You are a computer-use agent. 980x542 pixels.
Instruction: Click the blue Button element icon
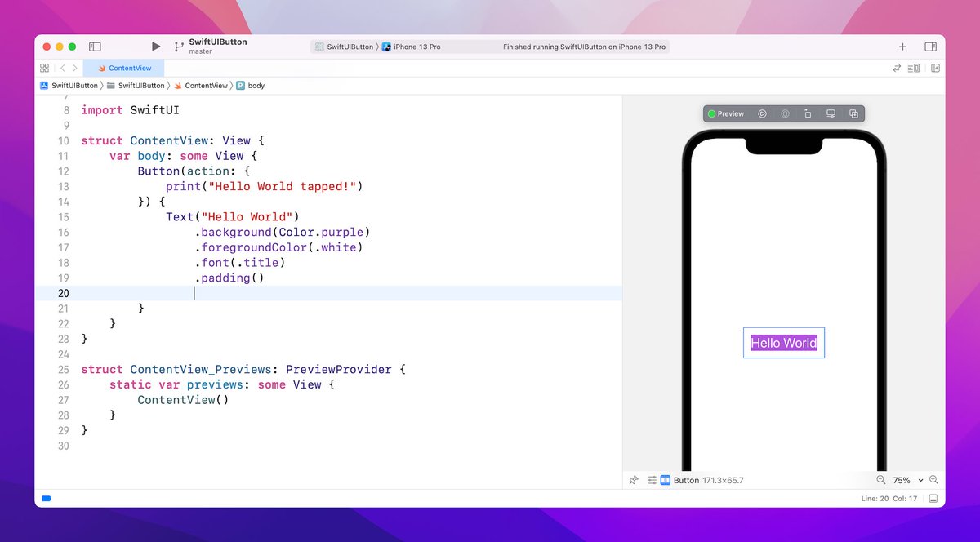click(665, 480)
